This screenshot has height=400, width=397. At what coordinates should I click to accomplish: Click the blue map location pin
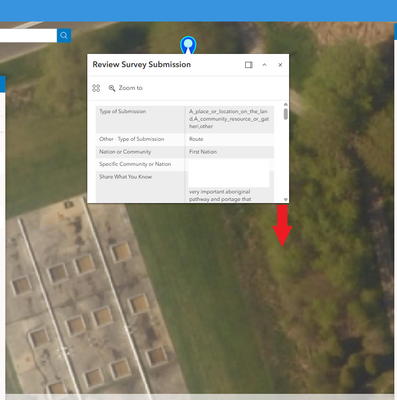[x=188, y=45]
